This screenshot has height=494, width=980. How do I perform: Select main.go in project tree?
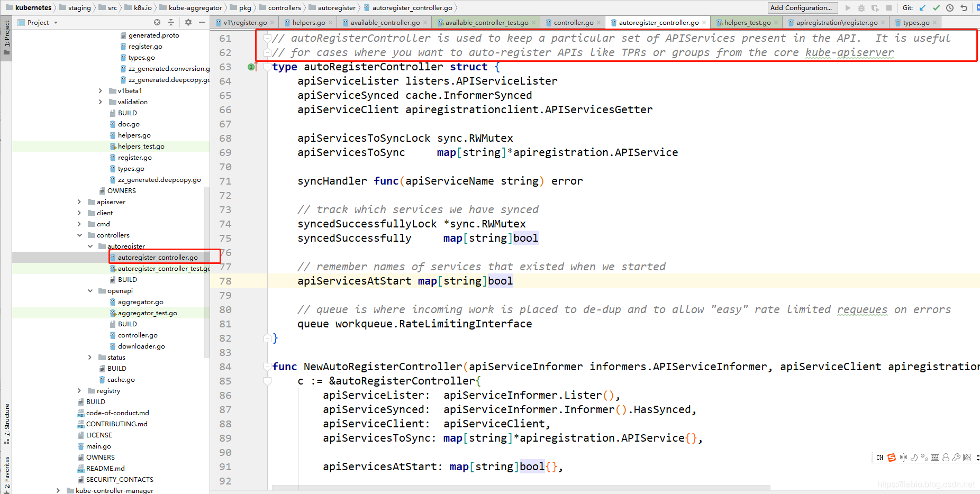(x=98, y=446)
